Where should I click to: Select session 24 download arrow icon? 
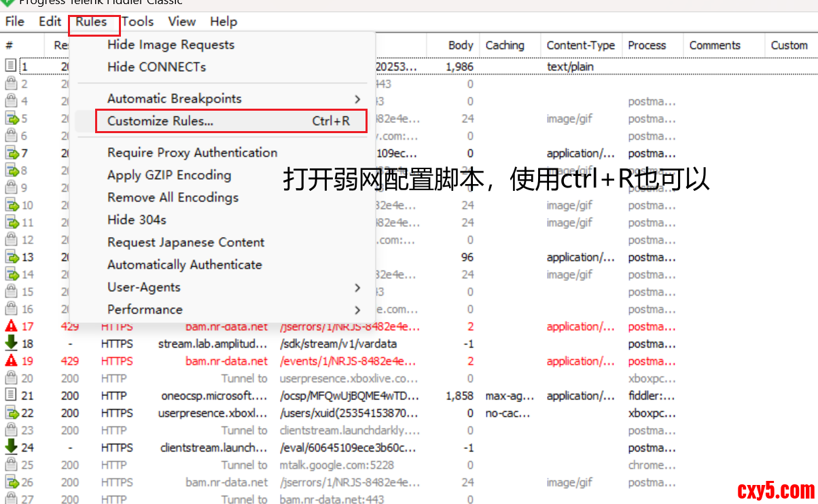(x=11, y=448)
